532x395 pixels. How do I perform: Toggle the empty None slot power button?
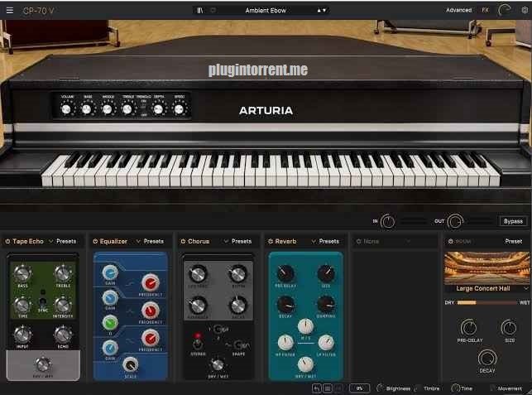click(358, 242)
